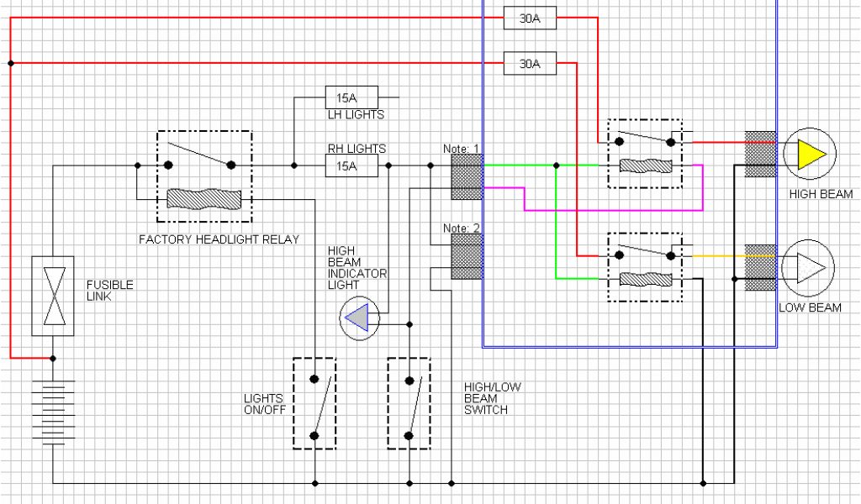This screenshot has width=861, height=504.
Task: Click the battery symbol
Action: (52, 413)
